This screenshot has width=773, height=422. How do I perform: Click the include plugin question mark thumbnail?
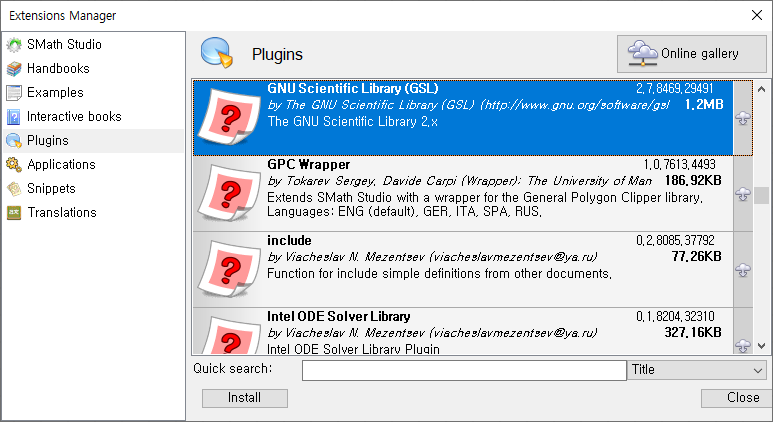[229, 269]
